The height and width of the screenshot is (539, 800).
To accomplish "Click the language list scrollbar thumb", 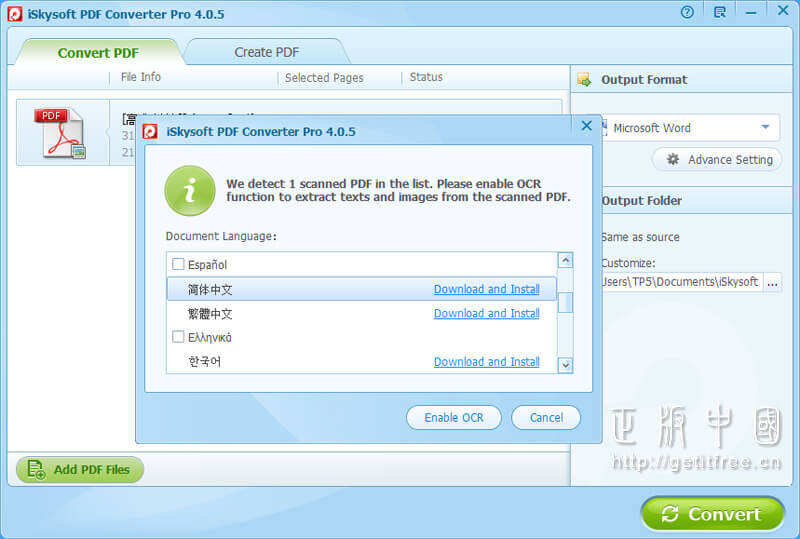I will [565, 302].
